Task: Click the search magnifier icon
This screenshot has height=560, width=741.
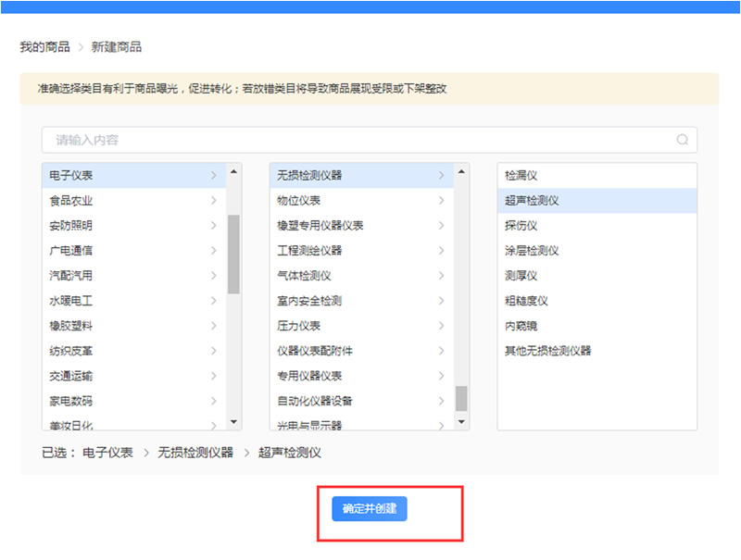Action: click(683, 141)
